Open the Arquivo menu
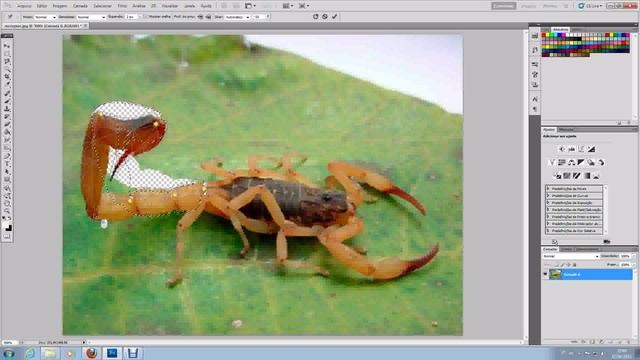The width and height of the screenshot is (640, 360). click(24, 6)
